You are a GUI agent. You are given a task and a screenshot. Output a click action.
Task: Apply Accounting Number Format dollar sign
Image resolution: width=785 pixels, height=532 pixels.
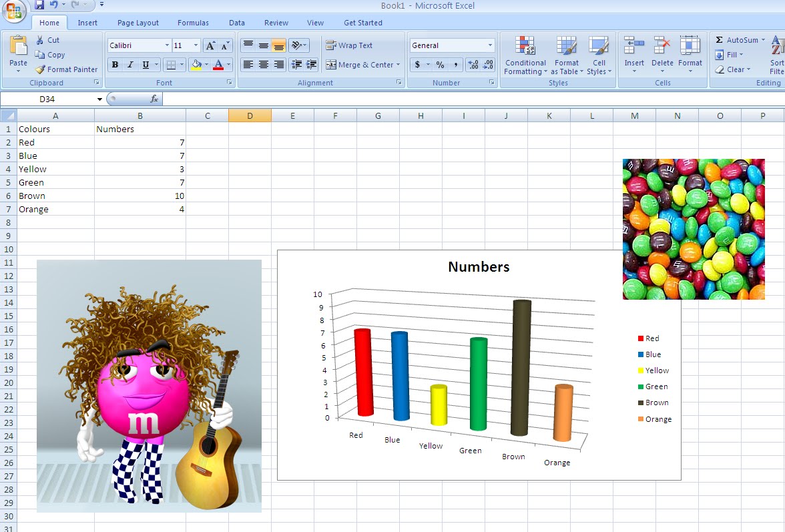[x=418, y=65]
